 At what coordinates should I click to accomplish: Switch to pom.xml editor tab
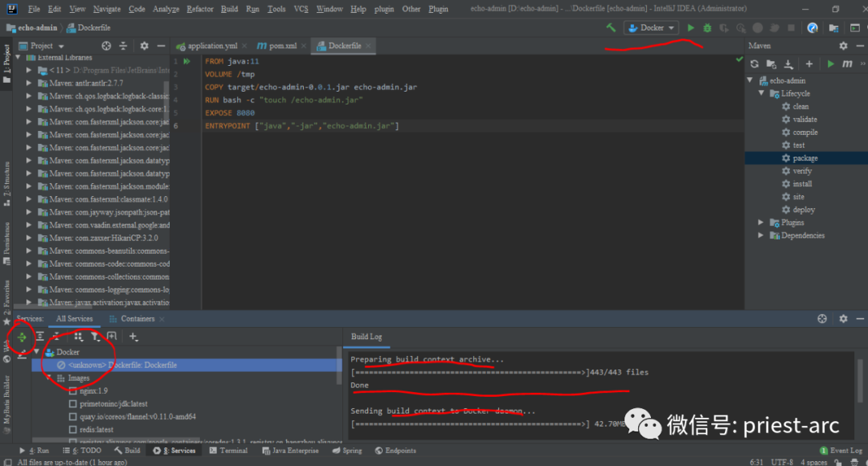(x=282, y=45)
